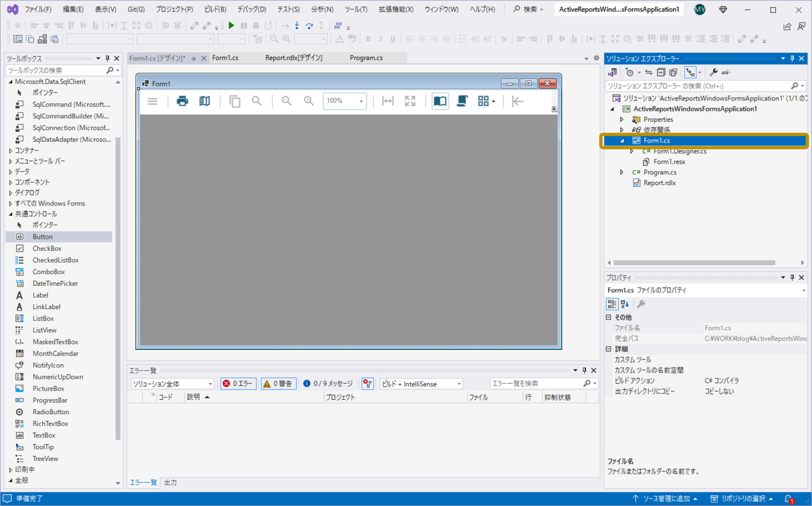This screenshot has height=506, width=812.
Task: Click the 検索 search button in title bar
Action: click(x=528, y=9)
